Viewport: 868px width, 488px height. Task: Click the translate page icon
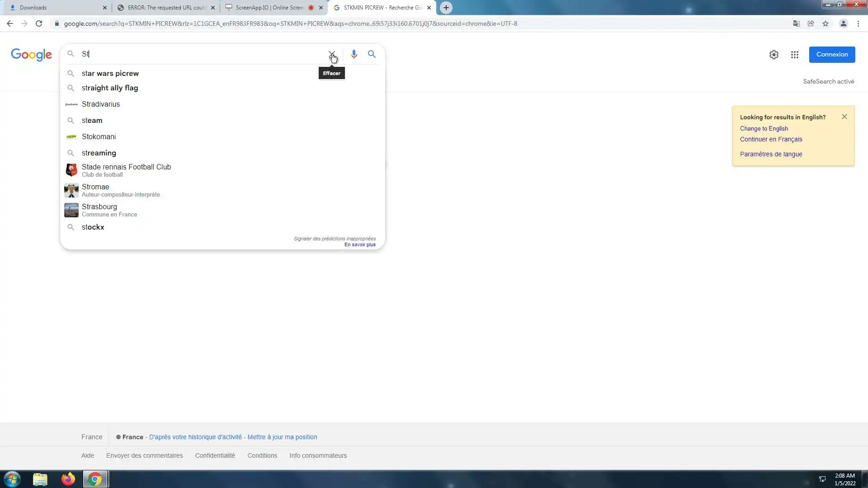pyautogui.click(x=796, y=23)
